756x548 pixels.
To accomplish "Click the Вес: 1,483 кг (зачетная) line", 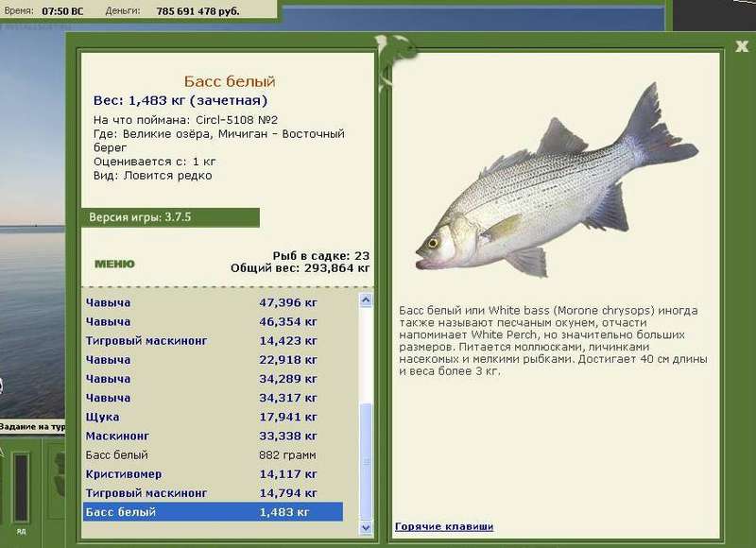I will pyautogui.click(x=180, y=101).
